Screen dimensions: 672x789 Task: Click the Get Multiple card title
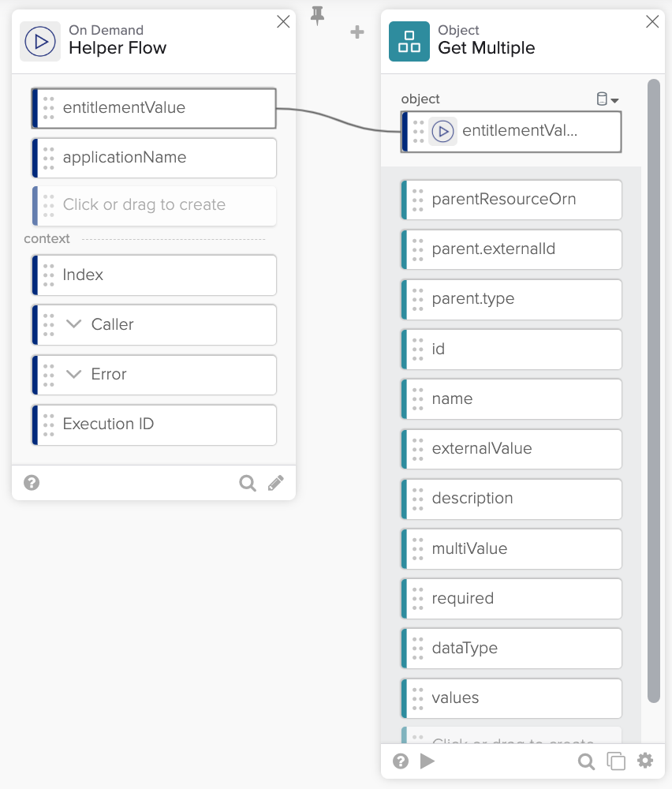click(x=487, y=48)
